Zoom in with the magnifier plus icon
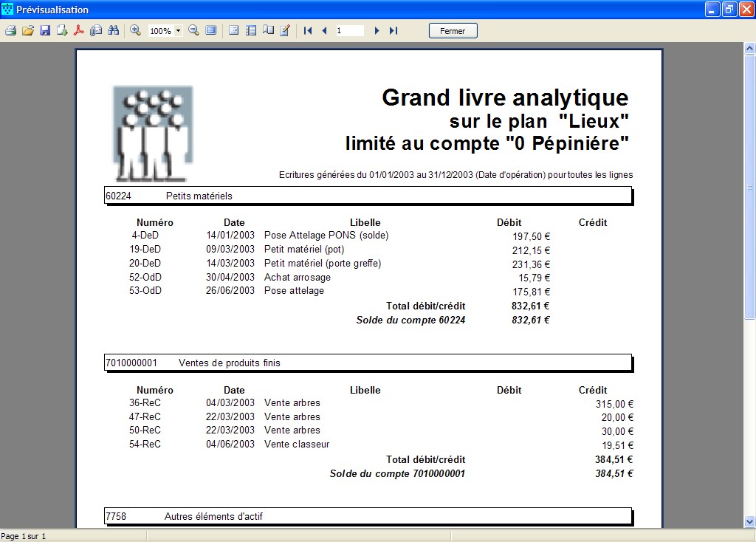Image resolution: width=756 pixels, height=542 pixels. coord(135,30)
